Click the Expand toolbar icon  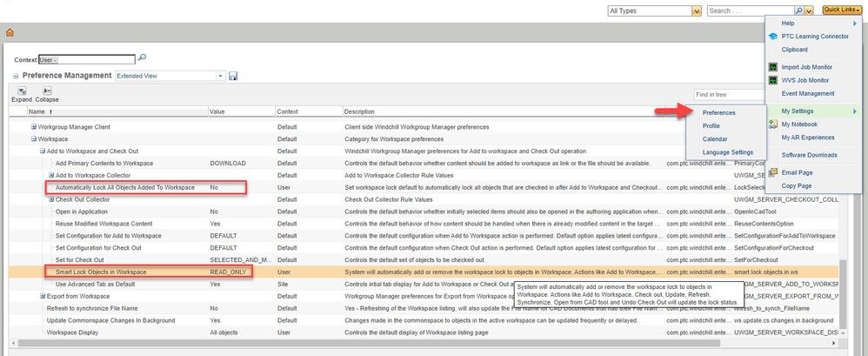pyautogui.click(x=21, y=91)
